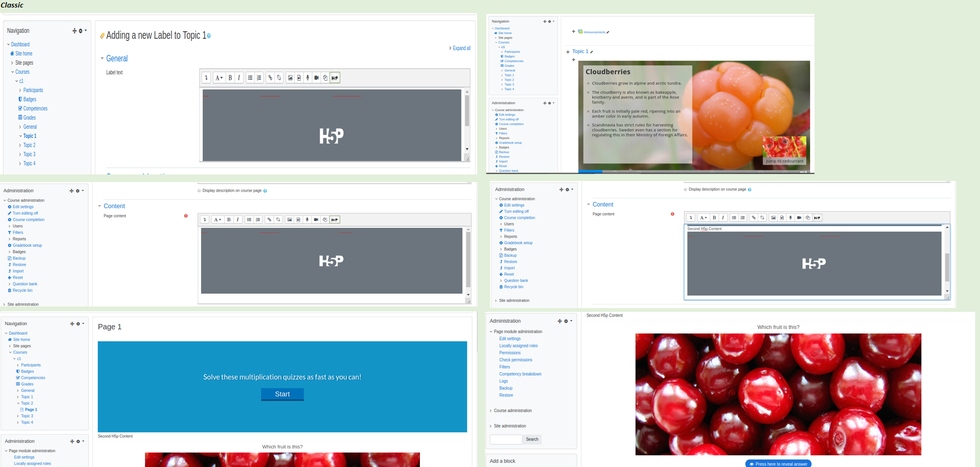Open Check permissions link

point(516,360)
